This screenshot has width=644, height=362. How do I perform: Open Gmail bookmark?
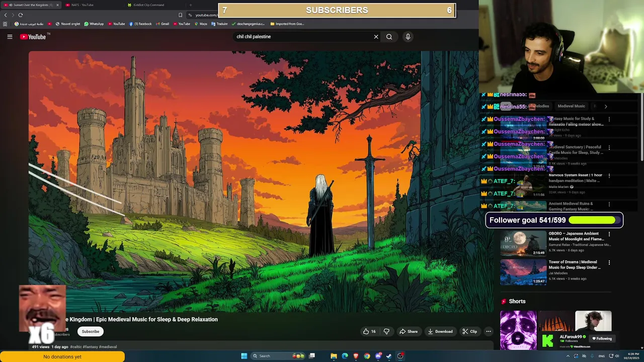[x=162, y=24]
